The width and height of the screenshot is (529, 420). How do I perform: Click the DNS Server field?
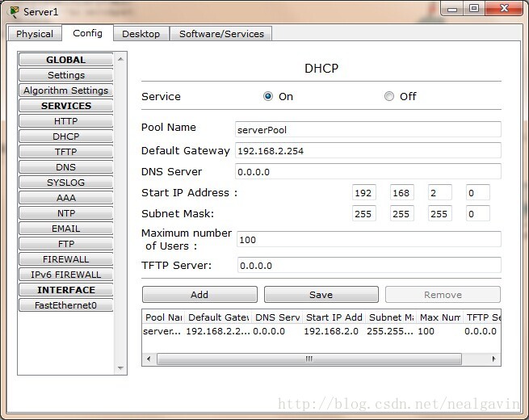(367, 171)
